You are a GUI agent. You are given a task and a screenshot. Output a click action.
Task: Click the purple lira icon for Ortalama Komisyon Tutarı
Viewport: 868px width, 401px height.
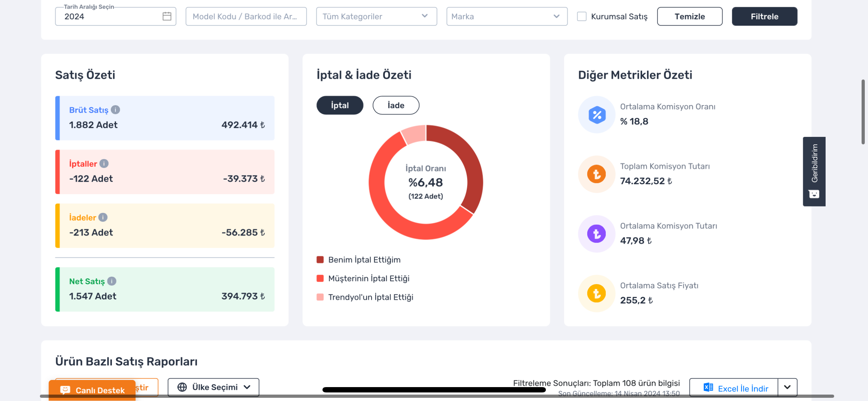click(x=597, y=234)
